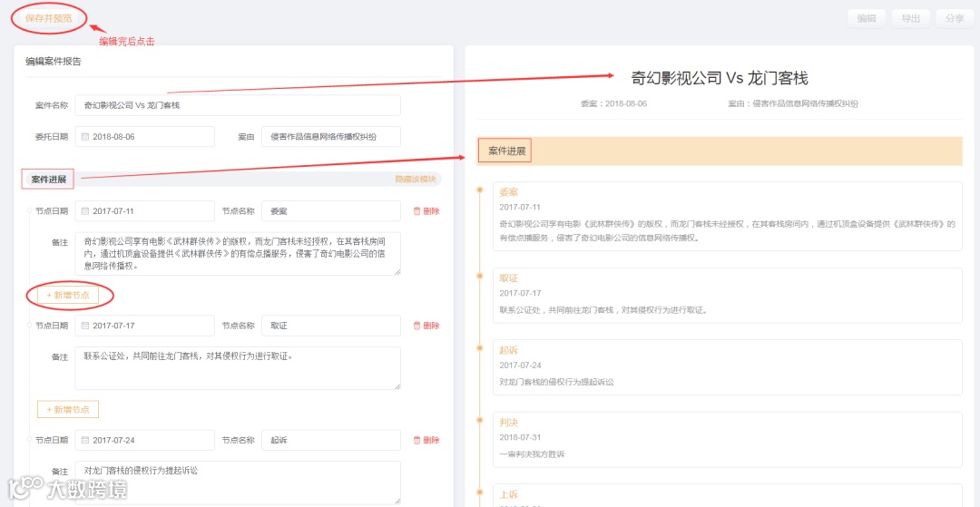
Task: Click timeline dot beside 委案 card
Action: [479, 190]
